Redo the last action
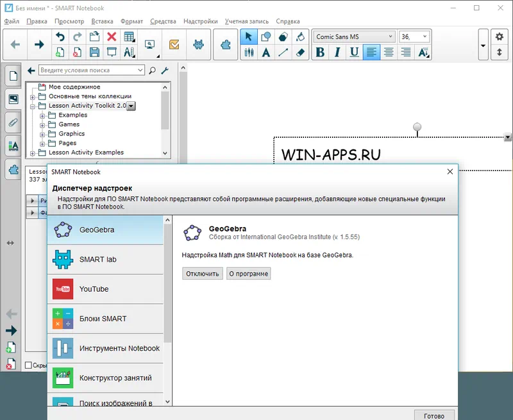The height and width of the screenshot is (420, 513). coord(77,37)
